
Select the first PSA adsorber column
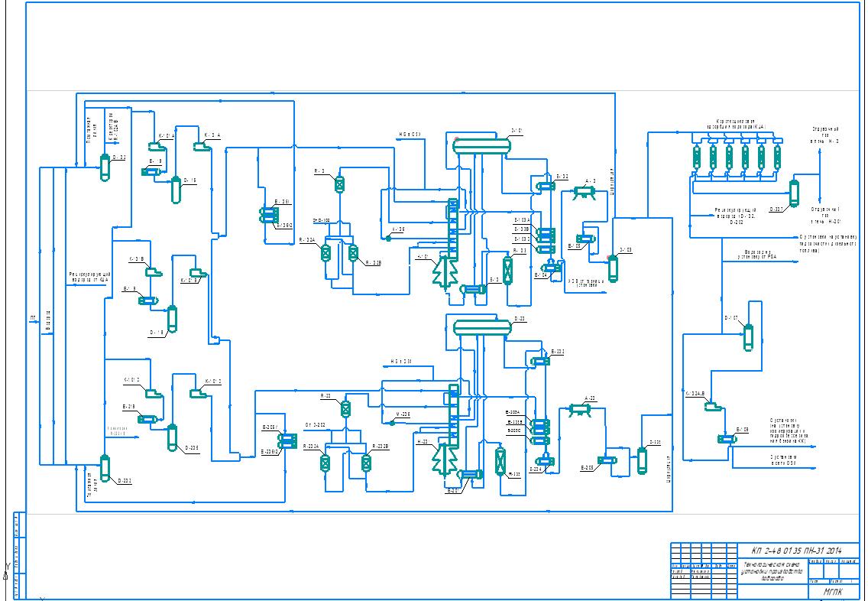697,157
